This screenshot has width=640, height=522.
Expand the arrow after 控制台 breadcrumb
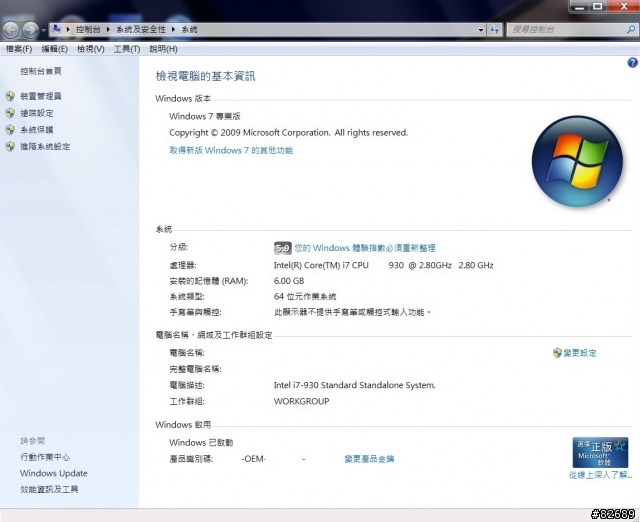pyautogui.click(x=108, y=29)
